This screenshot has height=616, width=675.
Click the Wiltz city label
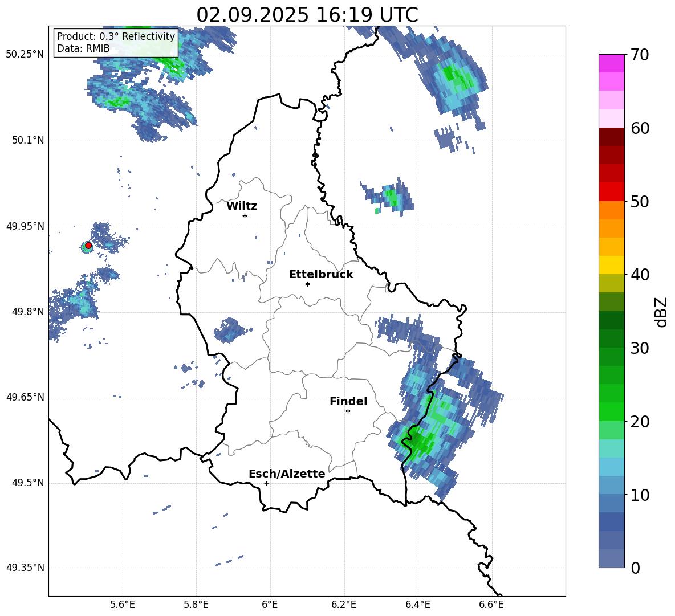[242, 206]
